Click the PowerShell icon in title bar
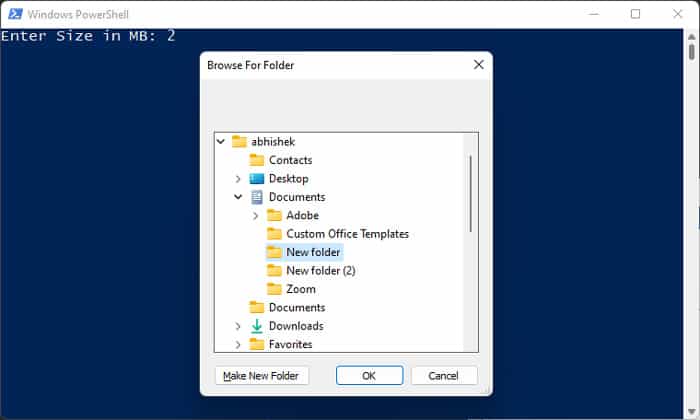This screenshot has height=420, width=700. 15,14
